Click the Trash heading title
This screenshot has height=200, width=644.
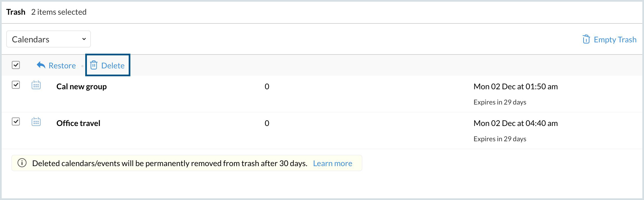click(16, 12)
